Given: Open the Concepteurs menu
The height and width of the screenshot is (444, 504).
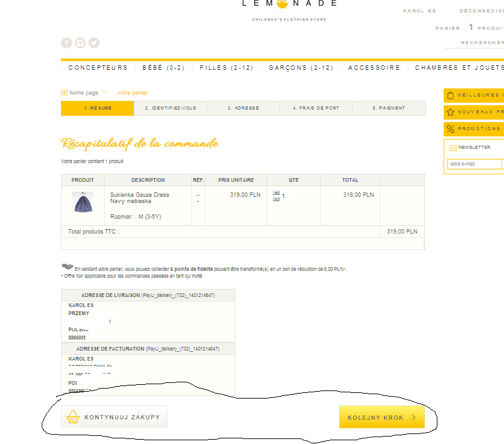Looking at the screenshot, I should point(98,67).
